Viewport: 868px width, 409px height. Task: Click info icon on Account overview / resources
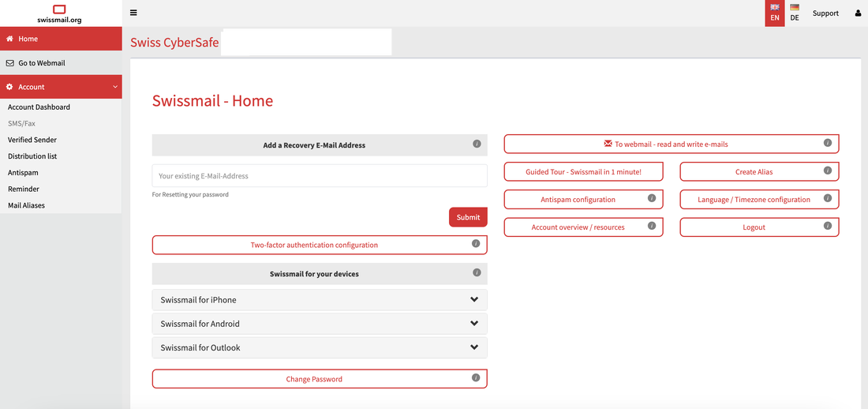[652, 226]
